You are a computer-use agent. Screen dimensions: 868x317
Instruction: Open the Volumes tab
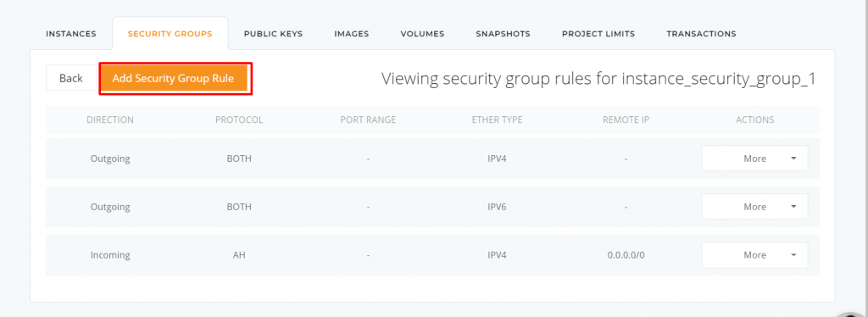tap(422, 34)
